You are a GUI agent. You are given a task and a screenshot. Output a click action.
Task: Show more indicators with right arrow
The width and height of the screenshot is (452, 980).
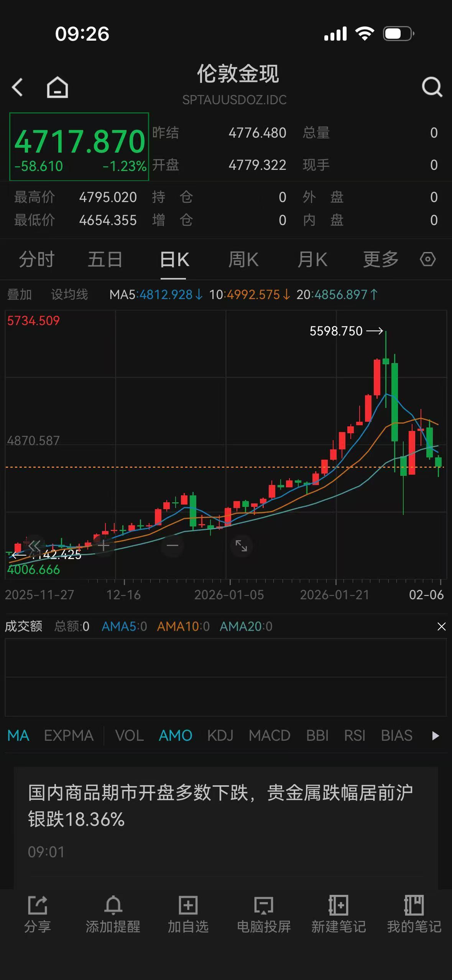pos(435,736)
